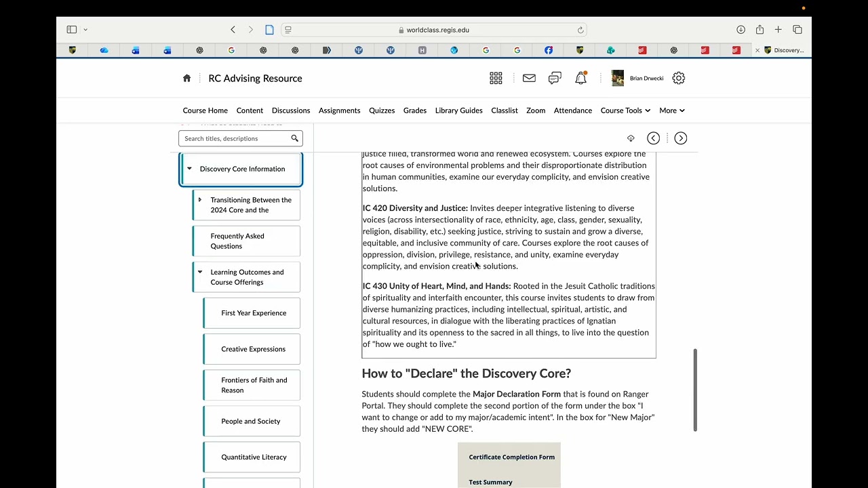Open the message alerts envelope
The width and height of the screenshot is (868, 488).
(529, 78)
